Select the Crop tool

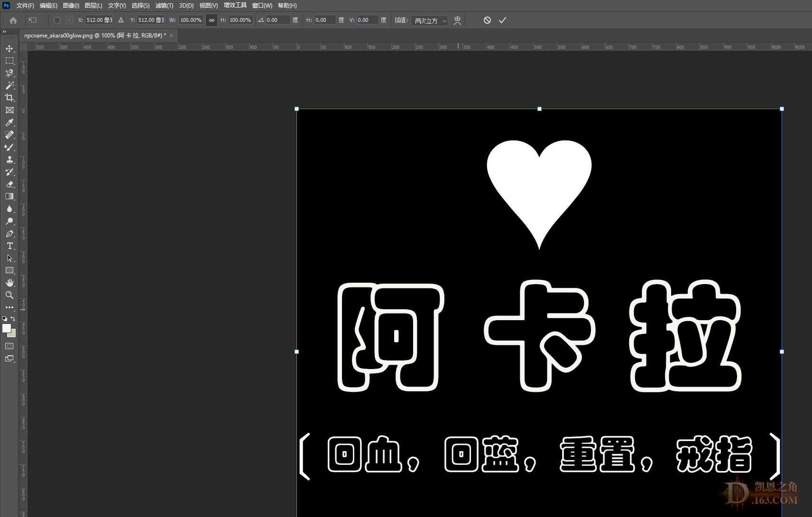tap(9, 98)
